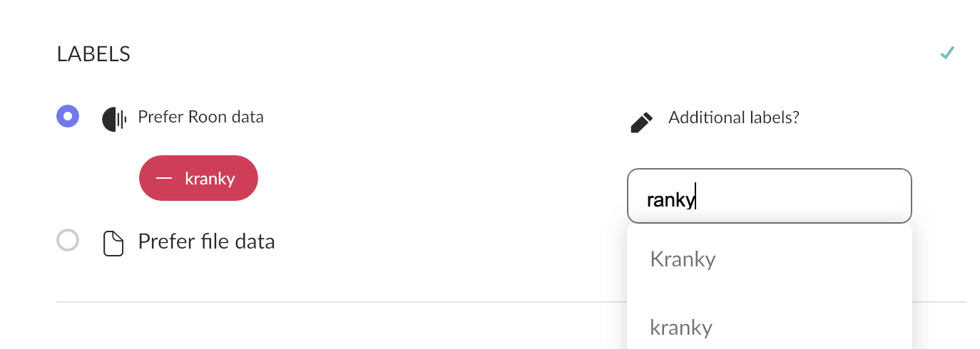The height and width of the screenshot is (349, 980).
Task: Focus the additional labels text field
Action: tap(769, 196)
